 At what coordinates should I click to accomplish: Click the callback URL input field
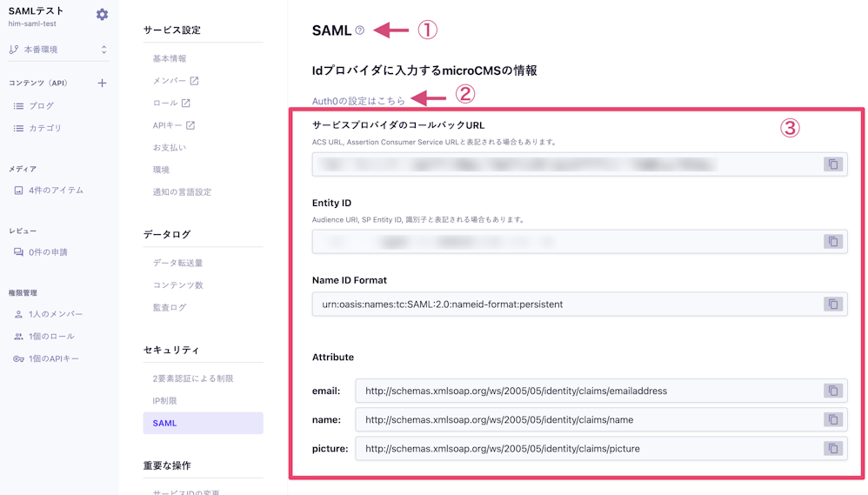pyautogui.click(x=579, y=164)
